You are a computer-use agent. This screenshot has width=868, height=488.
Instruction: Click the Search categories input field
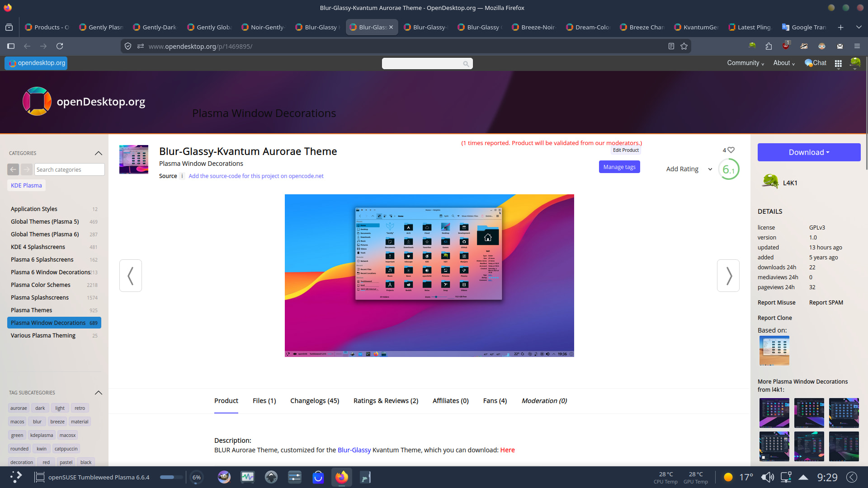(69, 169)
